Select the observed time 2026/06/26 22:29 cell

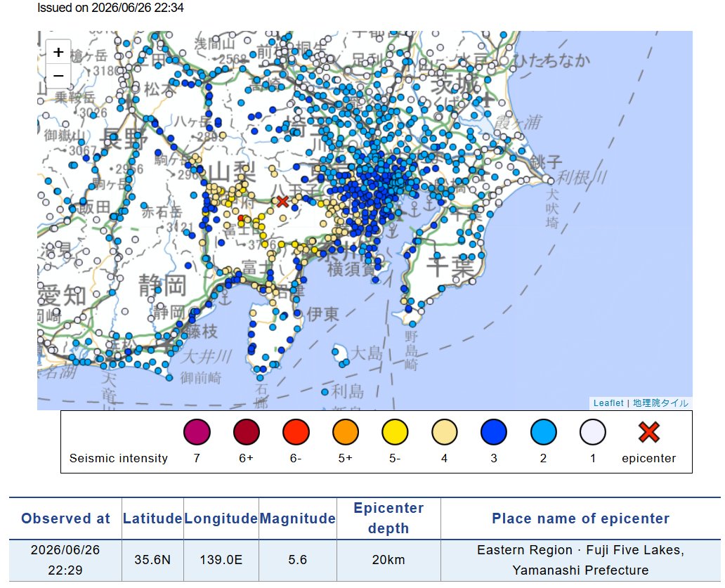coord(65,560)
